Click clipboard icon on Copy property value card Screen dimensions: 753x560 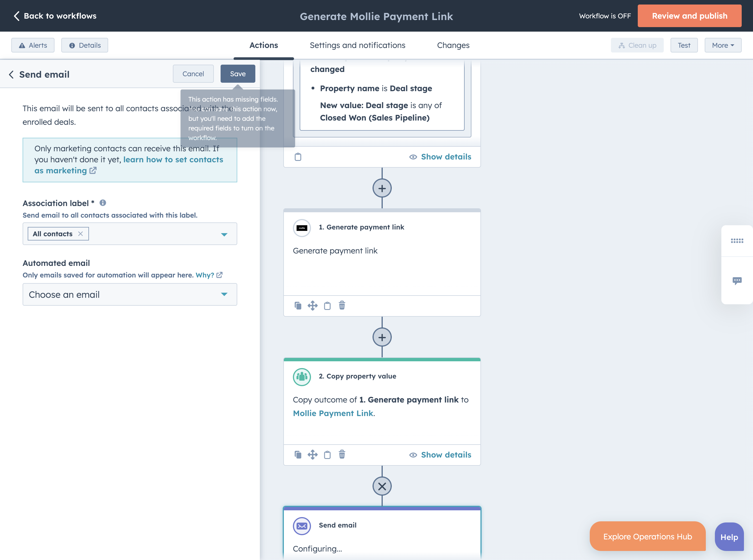point(327,454)
